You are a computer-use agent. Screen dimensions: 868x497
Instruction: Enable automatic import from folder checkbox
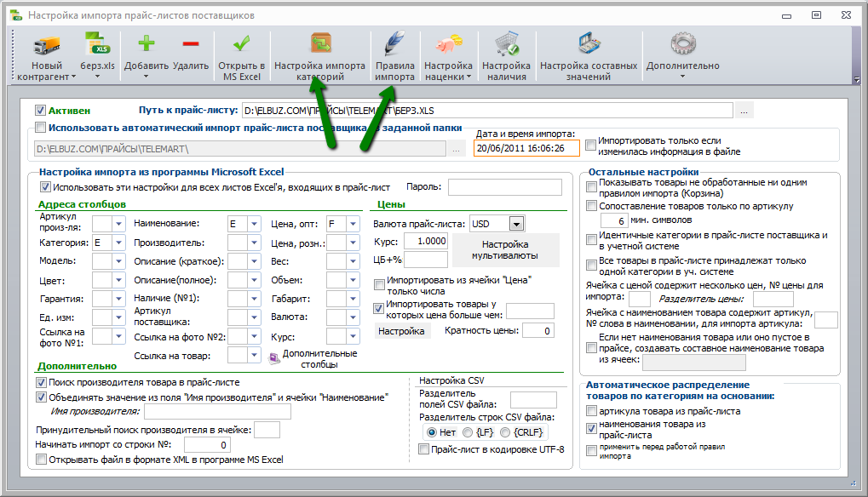(x=40, y=128)
